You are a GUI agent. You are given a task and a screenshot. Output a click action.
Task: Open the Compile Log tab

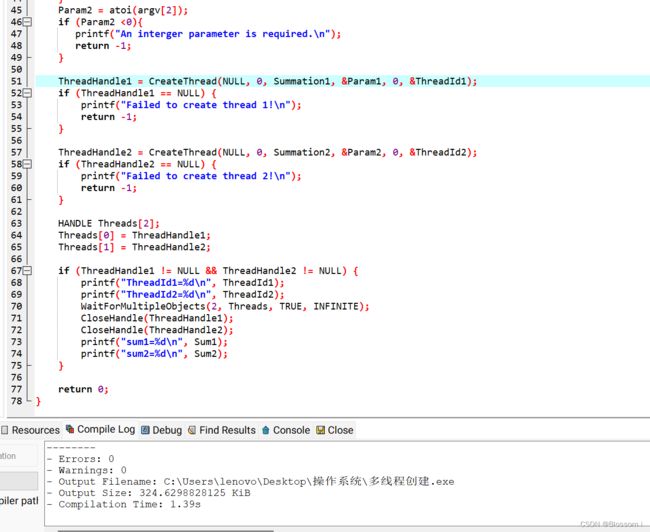(x=101, y=430)
